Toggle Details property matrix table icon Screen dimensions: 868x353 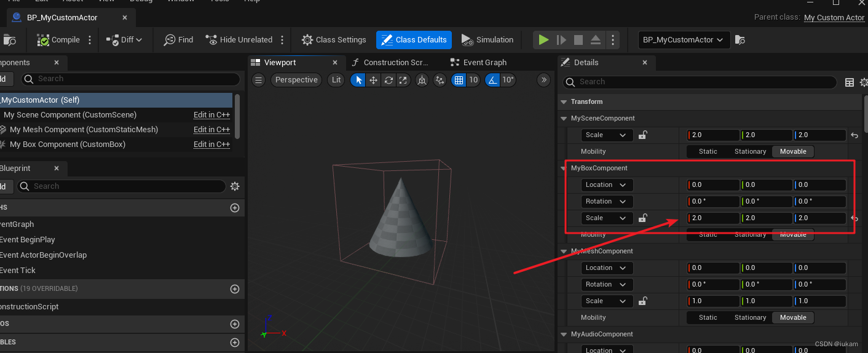(x=850, y=82)
